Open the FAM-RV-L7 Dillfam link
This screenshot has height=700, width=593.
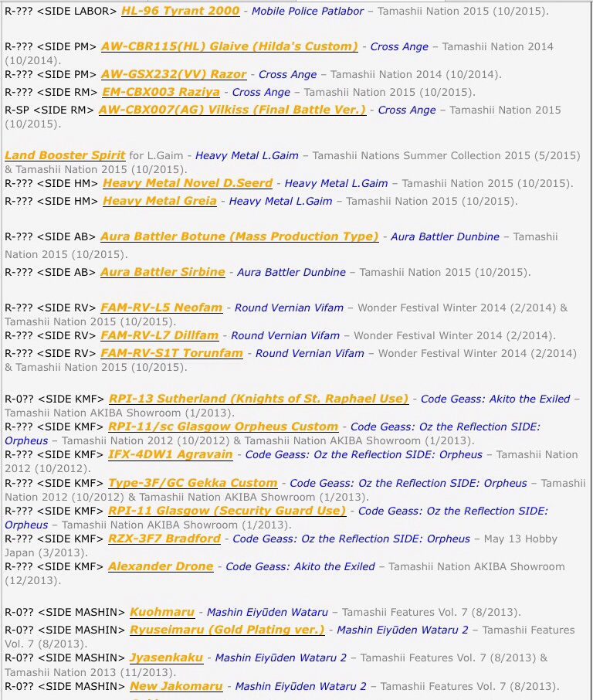pyautogui.click(x=159, y=335)
